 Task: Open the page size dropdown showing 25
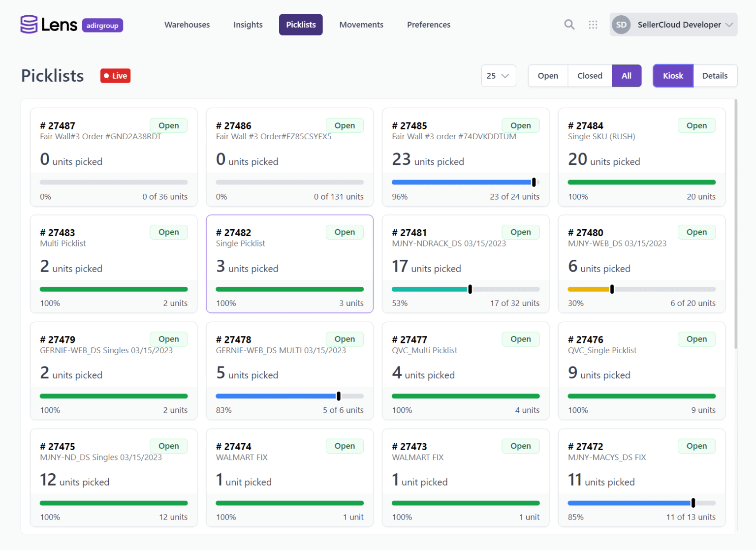498,76
